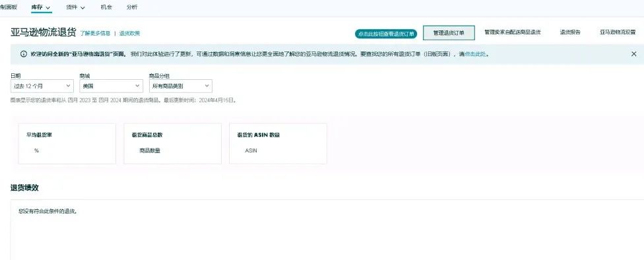644x260 pixels.
Task: Expand the 商城 dropdown showing 美国
Action: 112,86
